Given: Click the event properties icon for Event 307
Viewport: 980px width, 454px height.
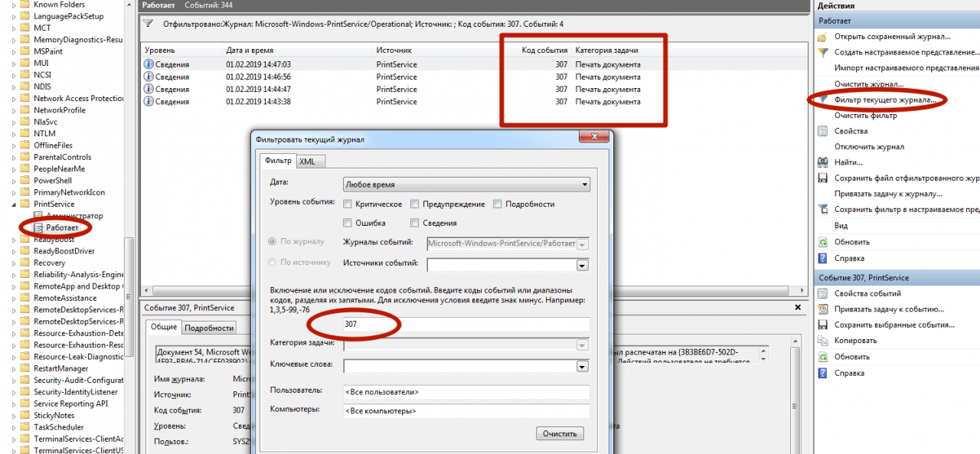Looking at the screenshot, I should point(823,293).
